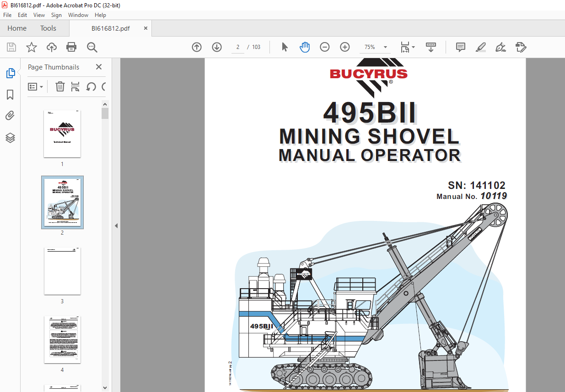The image size is (565, 392).
Task: Print the document with printer icon
Action: click(71, 47)
